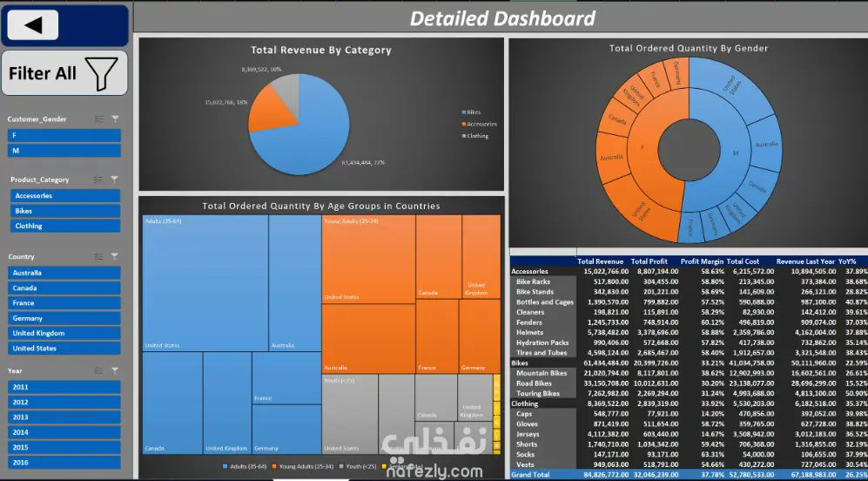Select year 2015 in Year slicer
The width and height of the screenshot is (868, 481).
[64, 447]
